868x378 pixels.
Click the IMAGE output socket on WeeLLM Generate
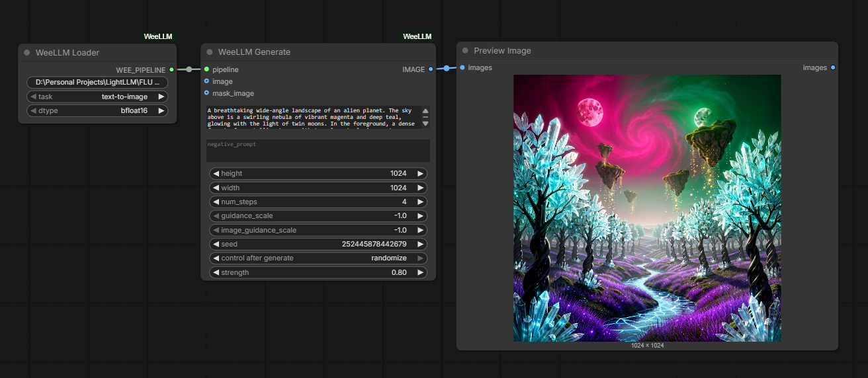point(431,69)
